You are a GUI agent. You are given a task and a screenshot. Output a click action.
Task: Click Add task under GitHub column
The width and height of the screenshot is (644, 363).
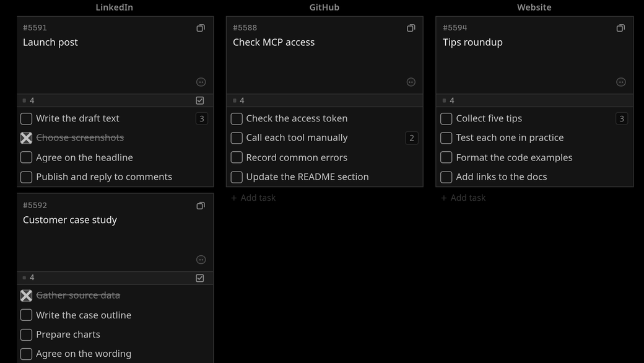(x=253, y=198)
